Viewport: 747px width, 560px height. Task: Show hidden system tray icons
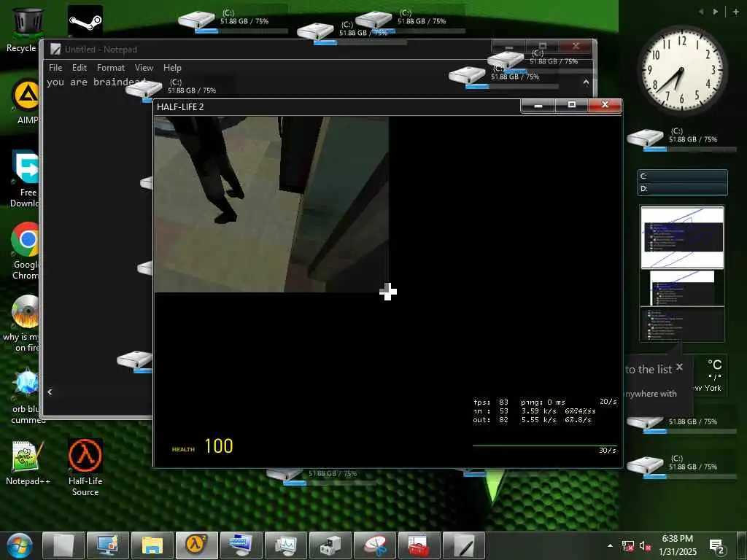(610, 545)
